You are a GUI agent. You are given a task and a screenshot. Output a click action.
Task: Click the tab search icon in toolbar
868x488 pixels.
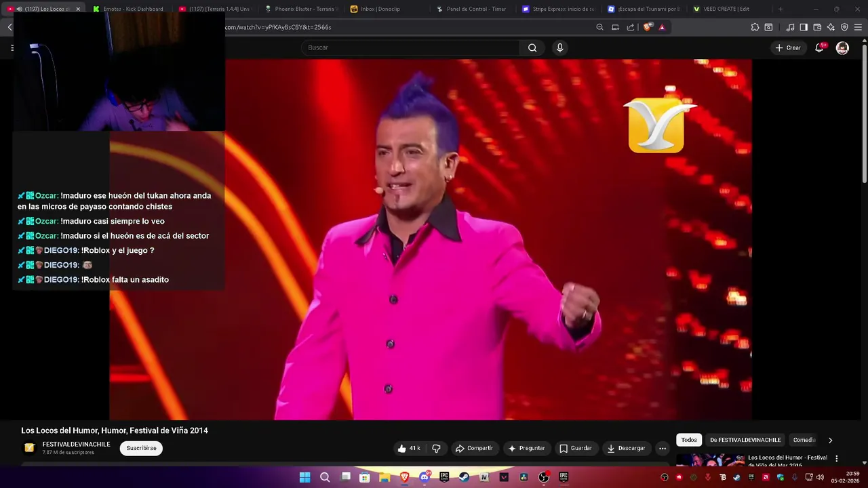click(x=768, y=27)
